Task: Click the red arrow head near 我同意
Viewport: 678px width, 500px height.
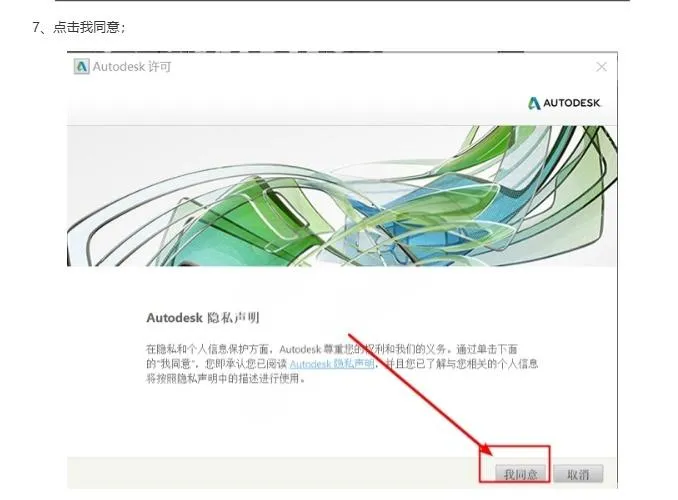Action: [486, 449]
